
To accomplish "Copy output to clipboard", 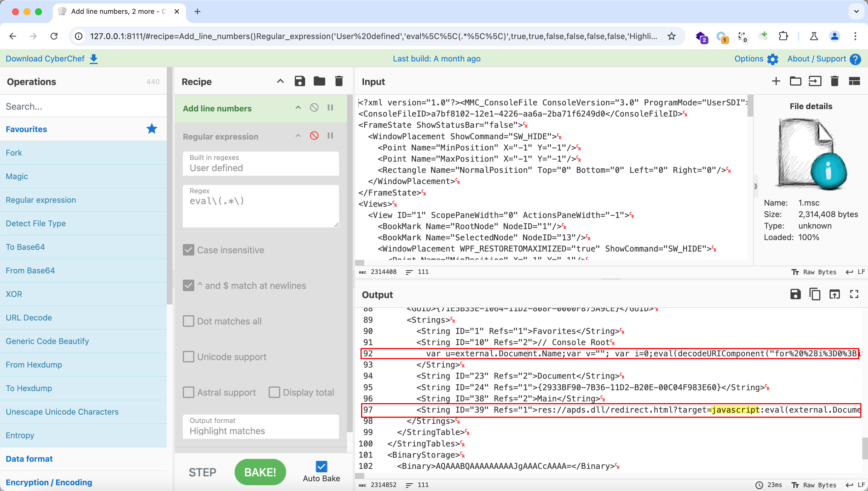I will (x=815, y=294).
